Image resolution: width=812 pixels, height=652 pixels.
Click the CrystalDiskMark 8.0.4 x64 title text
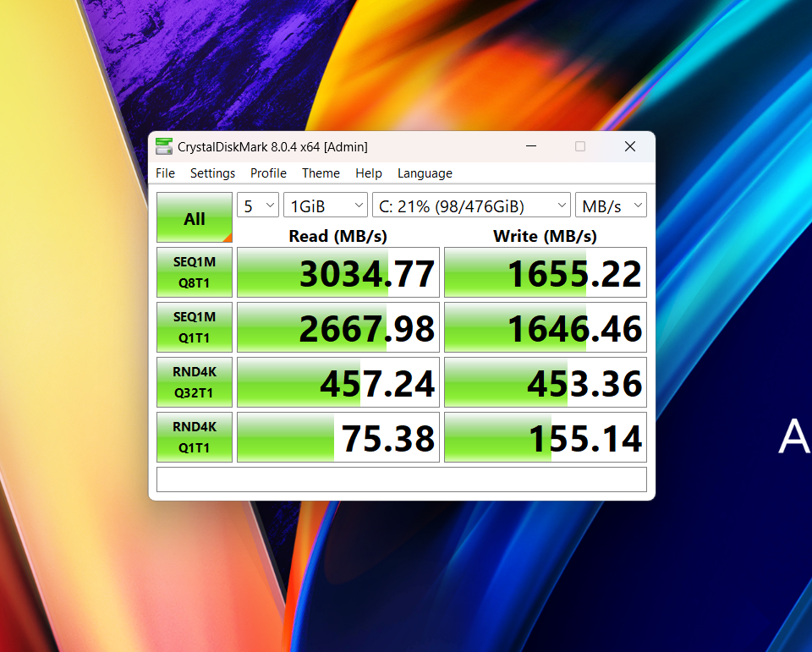272,147
